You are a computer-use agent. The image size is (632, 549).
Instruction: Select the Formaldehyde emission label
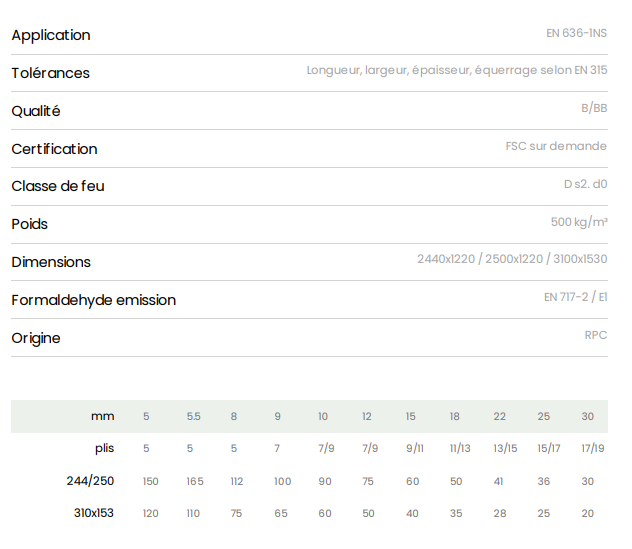(x=94, y=300)
